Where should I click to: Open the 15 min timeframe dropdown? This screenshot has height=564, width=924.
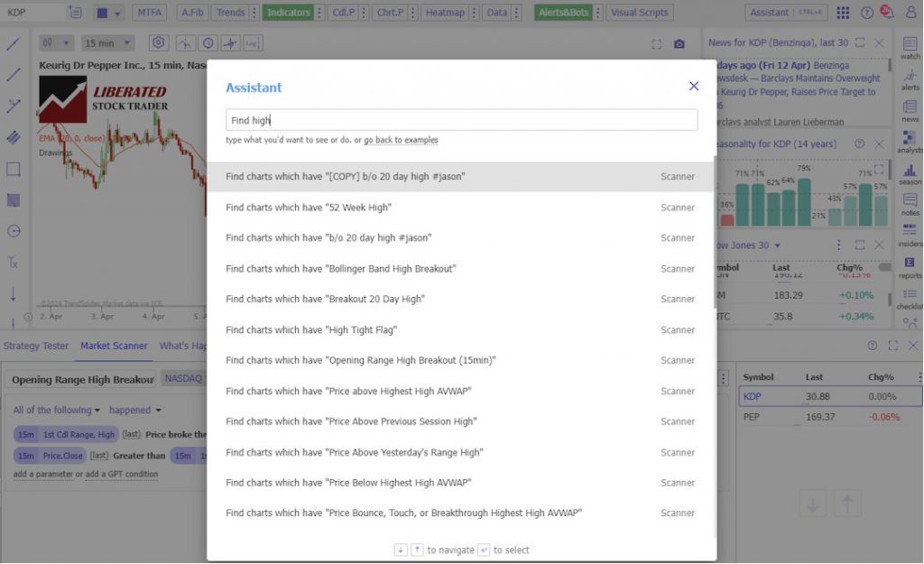pos(107,43)
